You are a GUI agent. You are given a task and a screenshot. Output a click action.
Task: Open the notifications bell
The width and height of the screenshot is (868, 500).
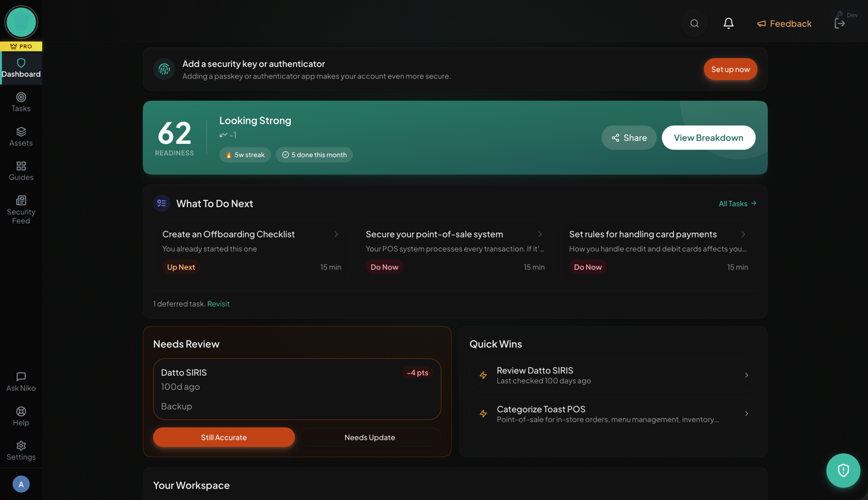tap(728, 24)
